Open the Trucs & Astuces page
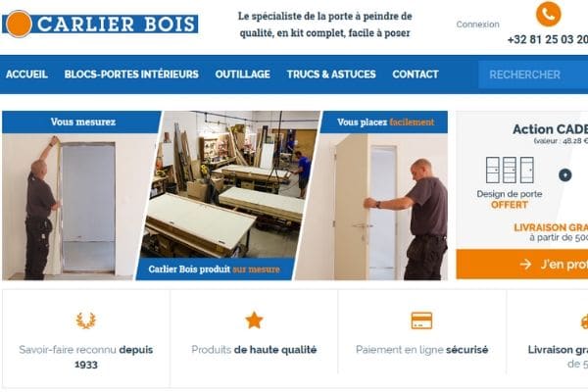Image resolution: width=588 pixels, height=392 pixels. coord(331,74)
